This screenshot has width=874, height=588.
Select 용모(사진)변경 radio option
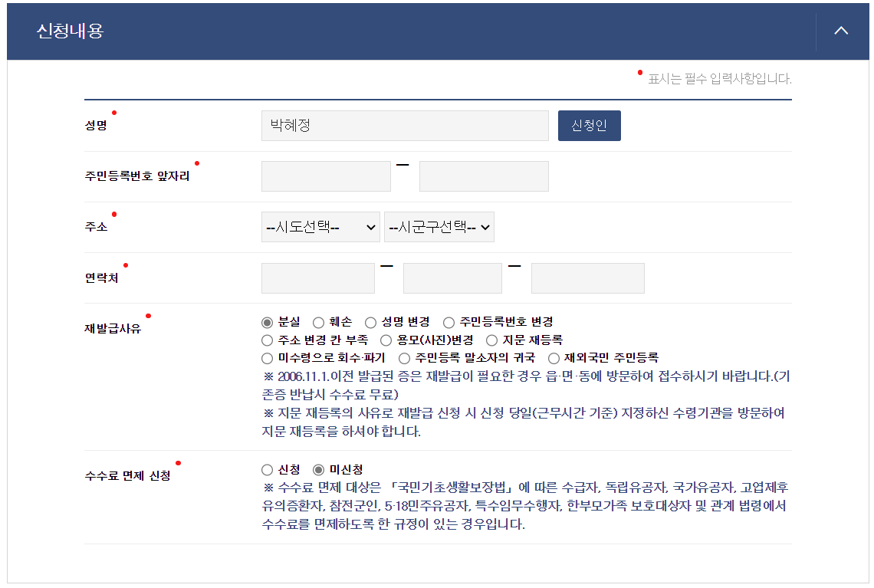tap(386, 340)
